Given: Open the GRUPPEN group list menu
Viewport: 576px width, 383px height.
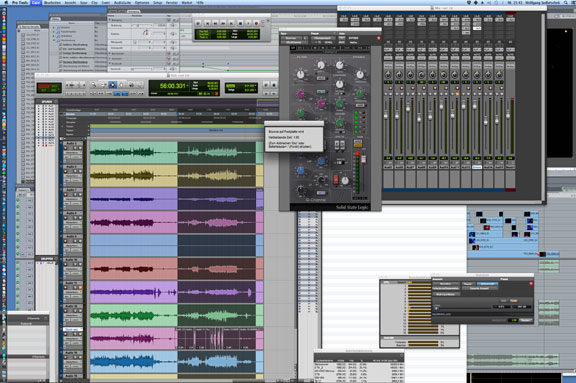Looking at the screenshot, I should pyautogui.click(x=47, y=259).
